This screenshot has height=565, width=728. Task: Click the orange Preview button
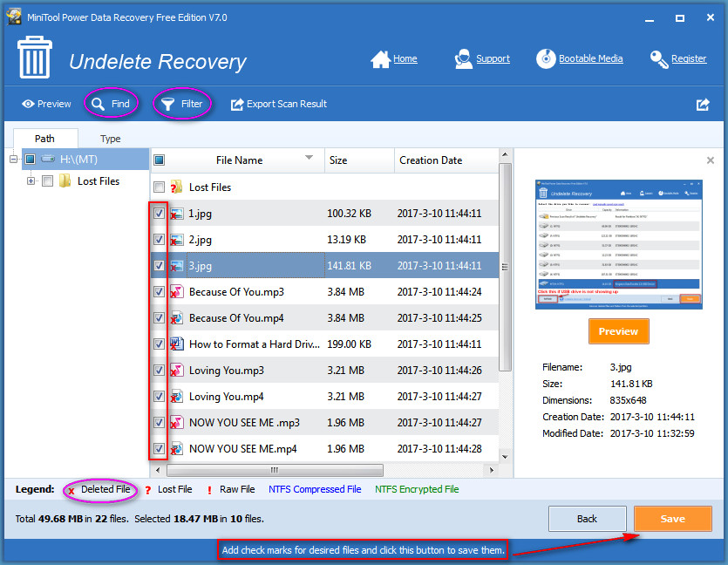[618, 331]
